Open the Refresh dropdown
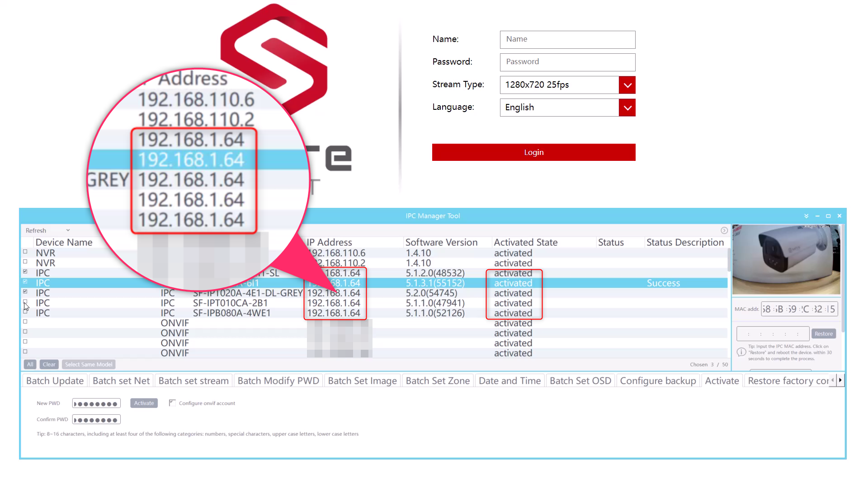Screen dimensions: 868x488 point(68,230)
